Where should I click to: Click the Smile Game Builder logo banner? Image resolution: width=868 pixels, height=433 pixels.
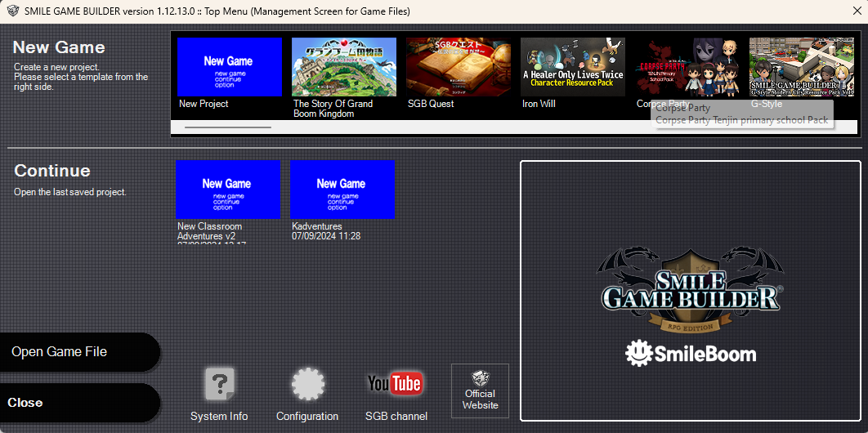coord(691,290)
